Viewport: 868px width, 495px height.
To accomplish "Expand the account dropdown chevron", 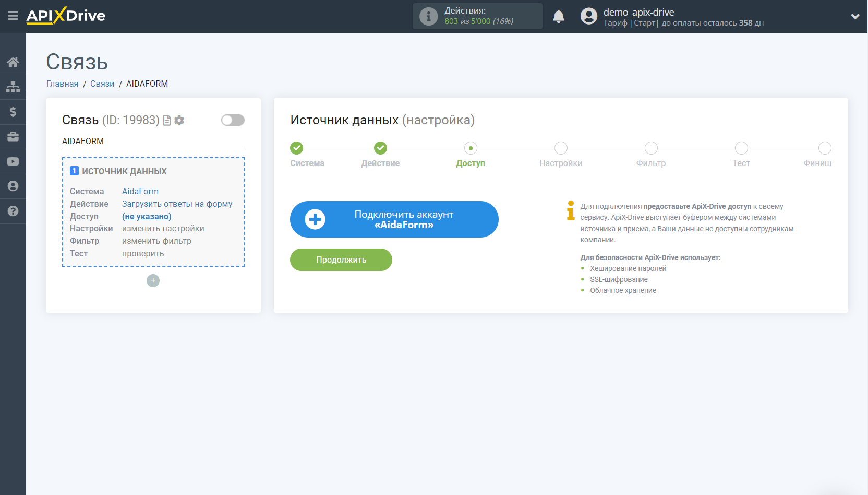I will tap(855, 16).
